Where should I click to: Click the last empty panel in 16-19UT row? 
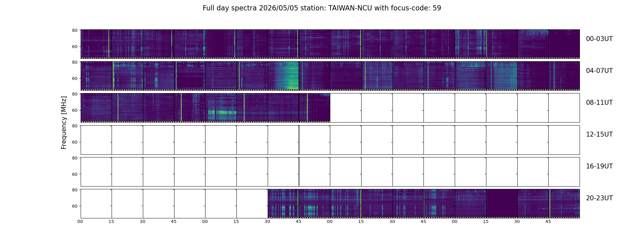click(564, 171)
